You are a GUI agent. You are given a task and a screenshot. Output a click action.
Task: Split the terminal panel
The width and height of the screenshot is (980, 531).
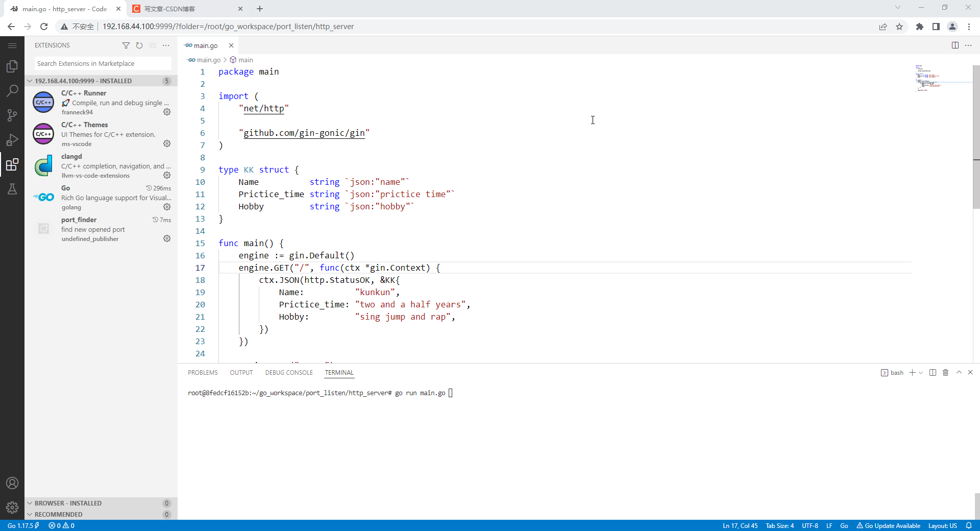pos(933,373)
